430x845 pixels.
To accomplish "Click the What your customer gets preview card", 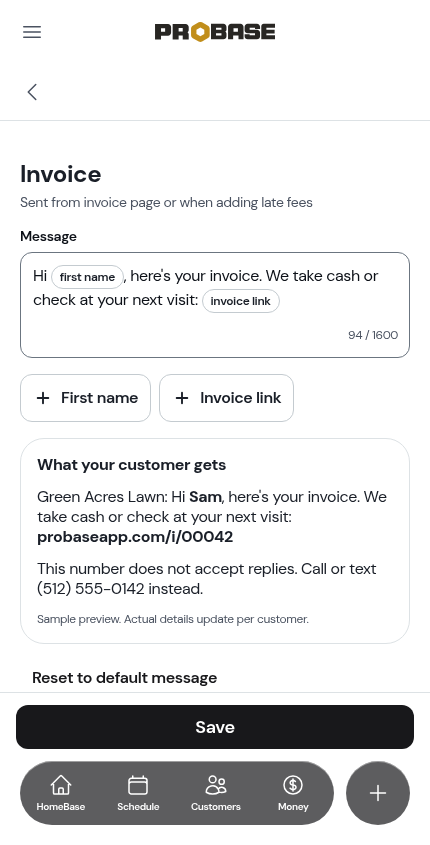I will [215, 541].
